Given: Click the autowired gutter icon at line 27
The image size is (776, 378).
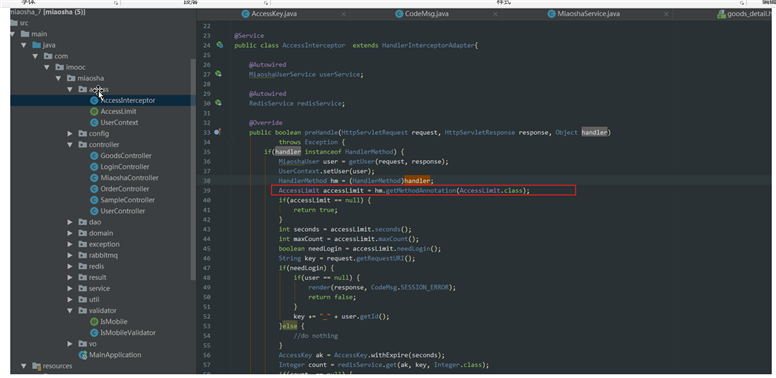Looking at the screenshot, I should pyautogui.click(x=218, y=74).
